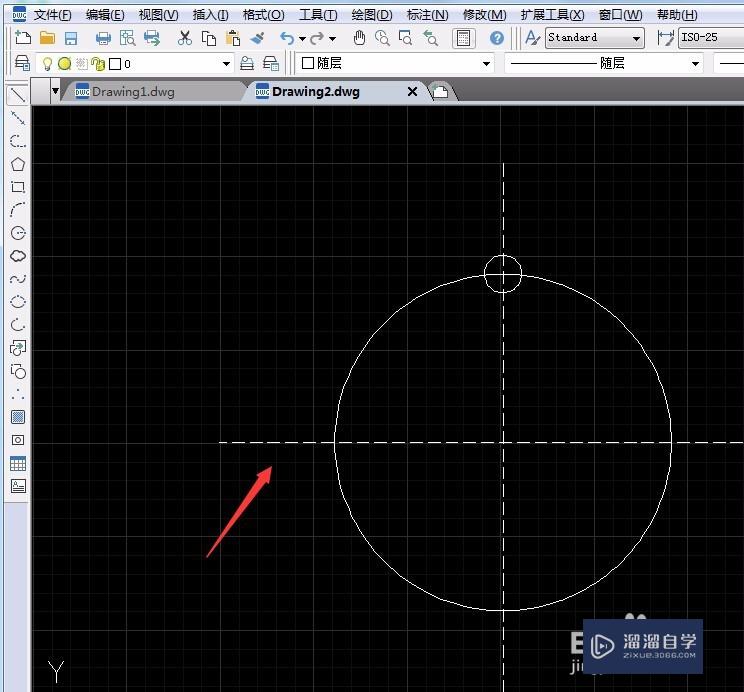Image resolution: width=744 pixels, height=692 pixels.
Task: Create a new drawing file
Action: [x=23, y=37]
